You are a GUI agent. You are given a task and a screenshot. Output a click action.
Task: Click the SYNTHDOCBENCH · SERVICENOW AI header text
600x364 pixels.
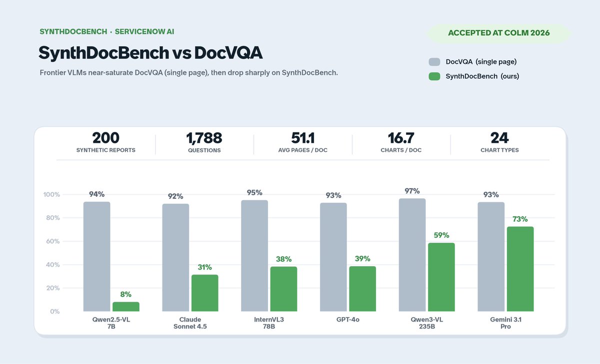106,31
